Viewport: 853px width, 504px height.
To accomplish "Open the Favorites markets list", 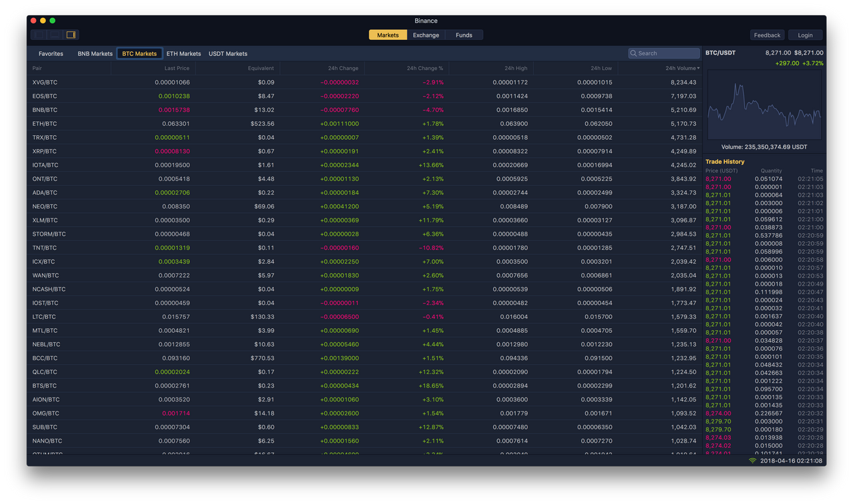I will coord(51,53).
